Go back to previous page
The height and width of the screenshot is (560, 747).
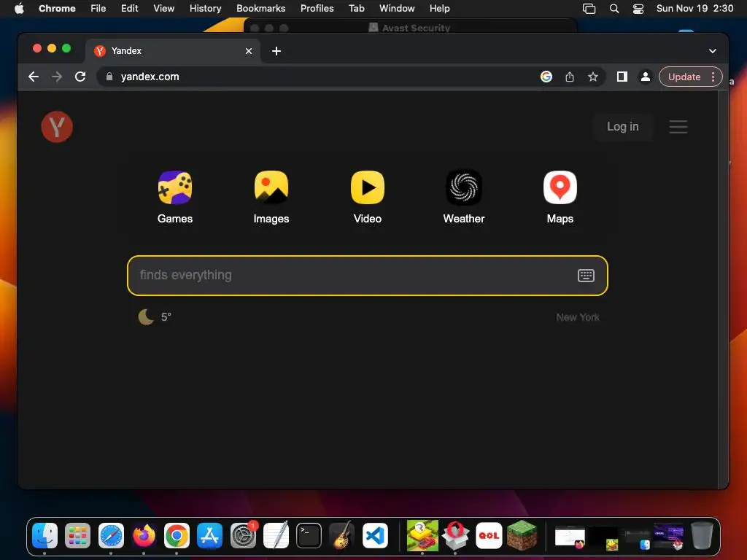(34, 77)
